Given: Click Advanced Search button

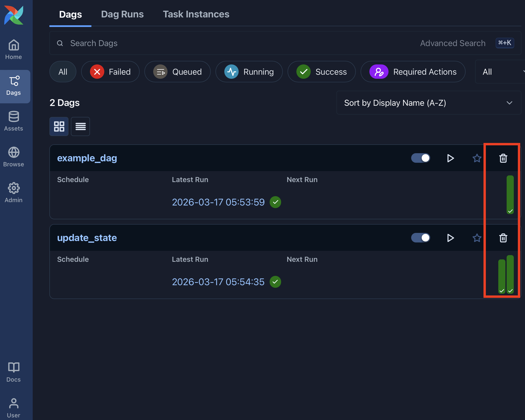Looking at the screenshot, I should [453, 43].
